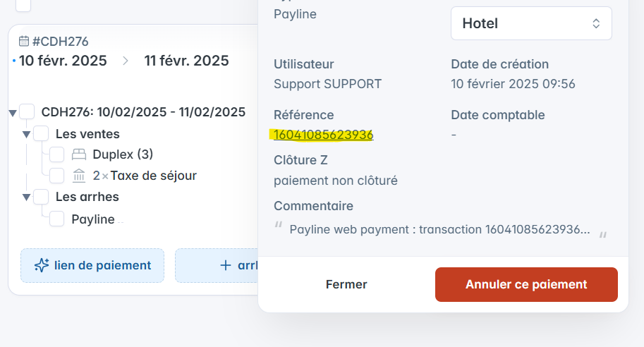Click the plus icon on the arrhes button
The image size is (644, 347).
point(226,265)
